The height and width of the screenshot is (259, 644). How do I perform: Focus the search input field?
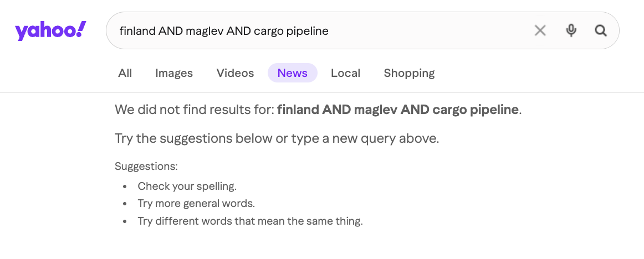pyautogui.click(x=320, y=31)
